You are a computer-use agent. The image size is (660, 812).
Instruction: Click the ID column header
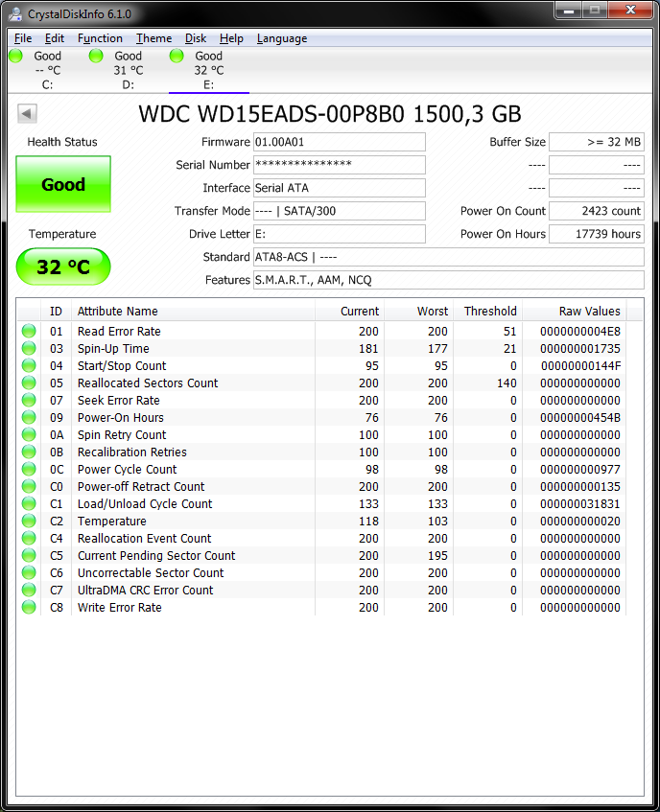[x=56, y=312]
